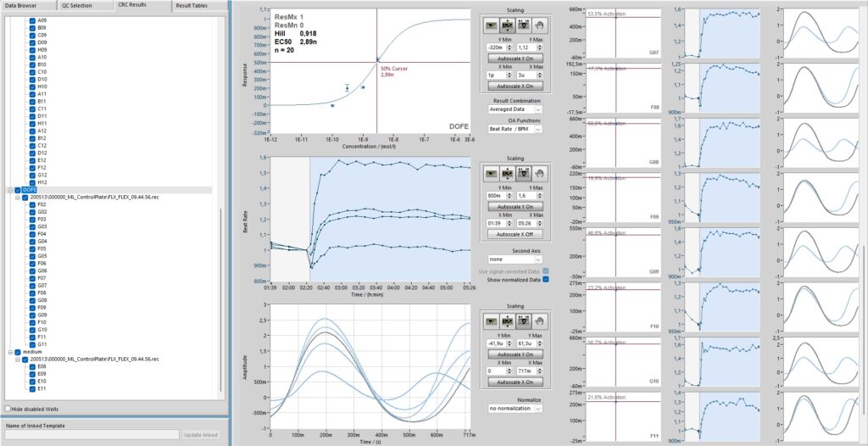Screen dimensions: 868x446
Task: Select the pan hand tool for Beat Rate graph
Action: (538, 173)
